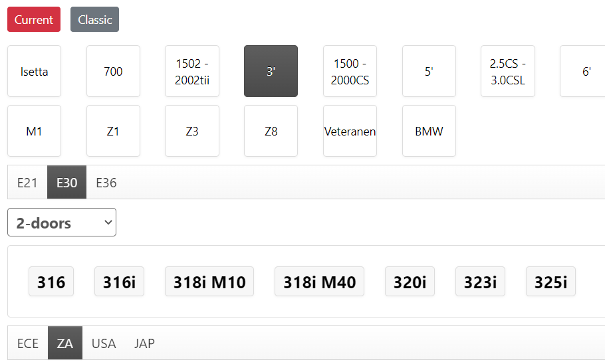
Task: Select the 316i model
Action: click(x=119, y=282)
